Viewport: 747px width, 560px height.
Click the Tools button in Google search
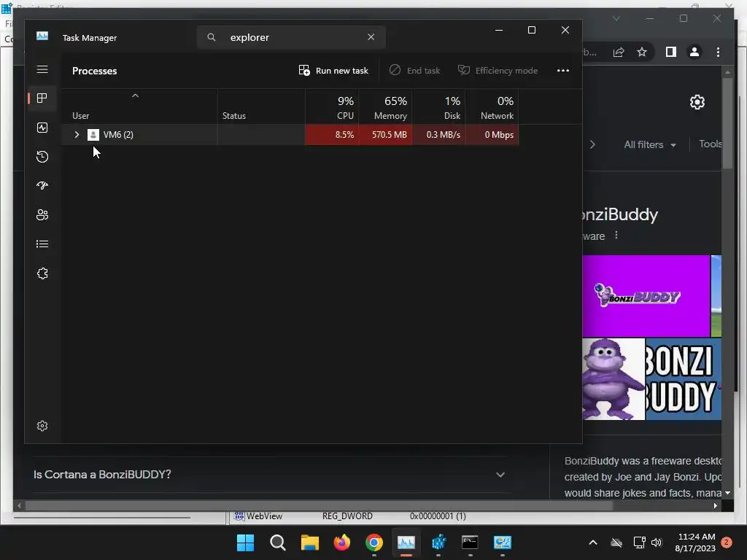click(x=710, y=144)
